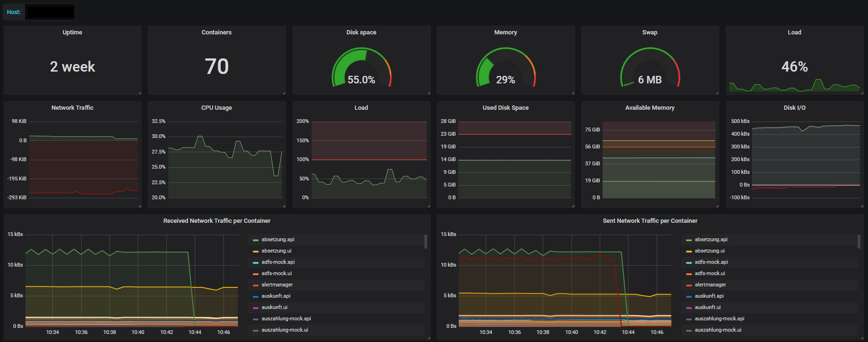The image size is (868, 342).
Task: Toggle absetzung.ui series in Received traffic legend
Action: 276,251
